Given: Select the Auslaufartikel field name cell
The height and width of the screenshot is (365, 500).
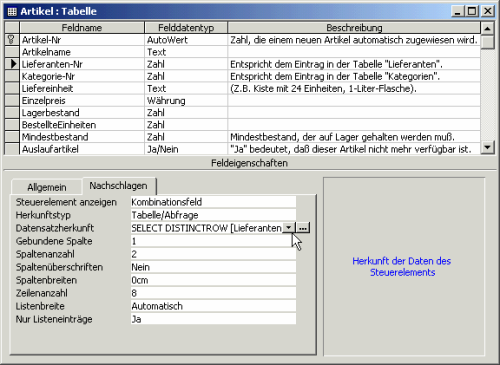Looking at the screenshot, I should pos(82,149).
